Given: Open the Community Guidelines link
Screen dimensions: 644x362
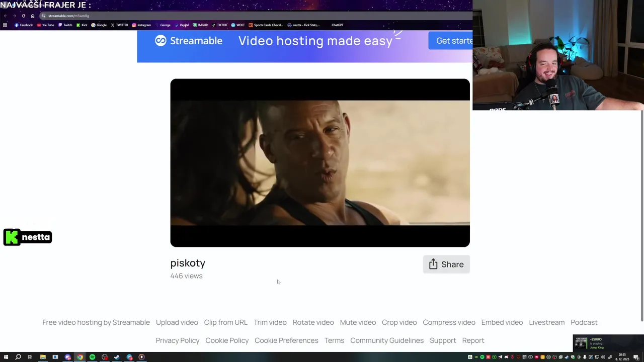Looking at the screenshot, I should 387,340.
